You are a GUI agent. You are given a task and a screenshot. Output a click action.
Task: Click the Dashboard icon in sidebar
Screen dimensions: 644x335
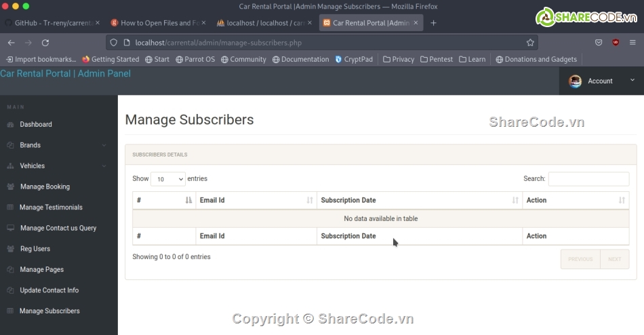[x=10, y=125]
